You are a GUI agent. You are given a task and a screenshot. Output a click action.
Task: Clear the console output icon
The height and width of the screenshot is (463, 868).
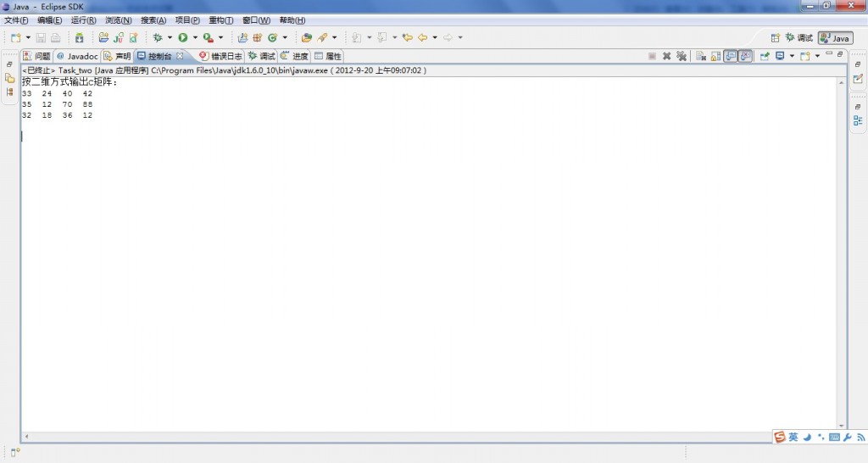701,56
